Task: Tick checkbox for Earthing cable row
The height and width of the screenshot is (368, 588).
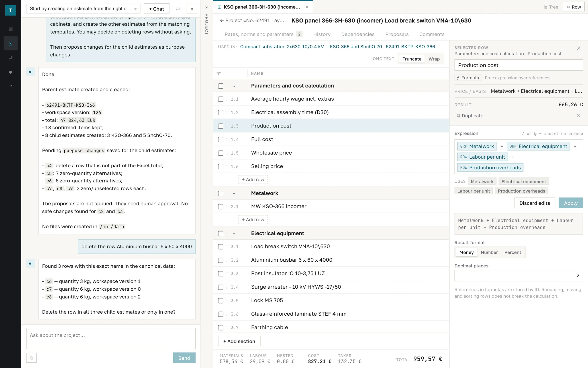Action: pyautogui.click(x=221, y=328)
